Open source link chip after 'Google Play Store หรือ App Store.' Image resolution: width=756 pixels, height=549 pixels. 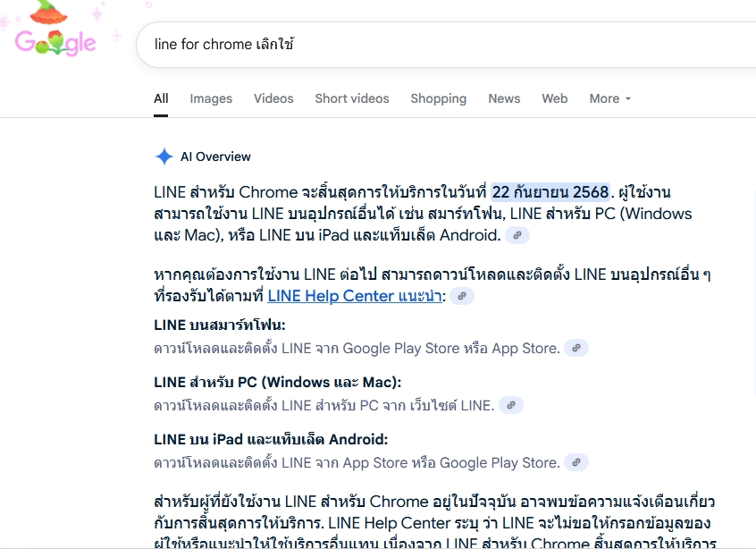(575, 349)
